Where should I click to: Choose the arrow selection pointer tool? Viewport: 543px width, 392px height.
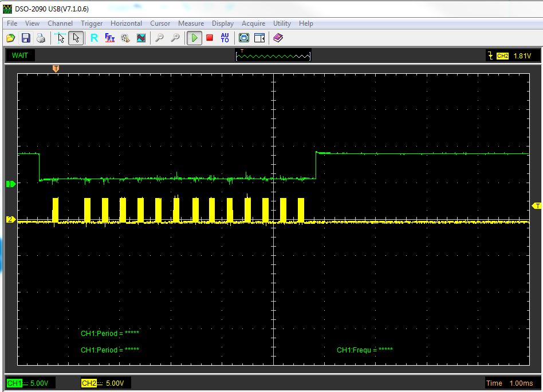pos(76,38)
